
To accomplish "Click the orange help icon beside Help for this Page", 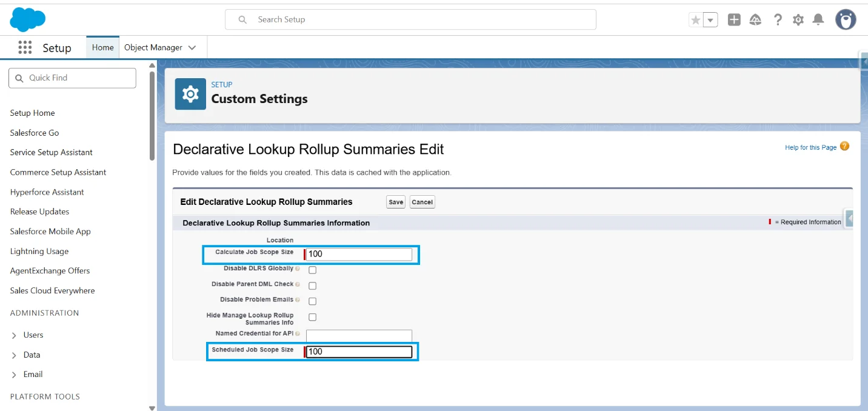I will pyautogui.click(x=844, y=147).
